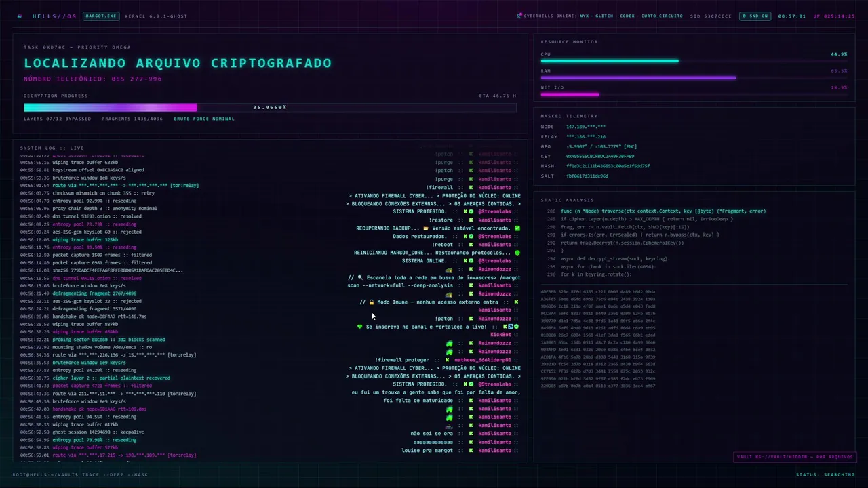
Task: Click the matheus_666liderp01 username
Action: (482, 360)
